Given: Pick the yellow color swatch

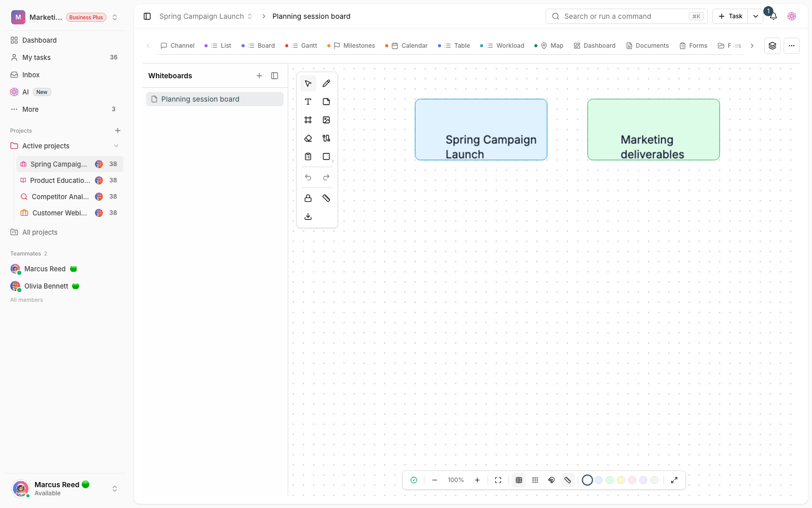Looking at the screenshot, I should [621, 480].
